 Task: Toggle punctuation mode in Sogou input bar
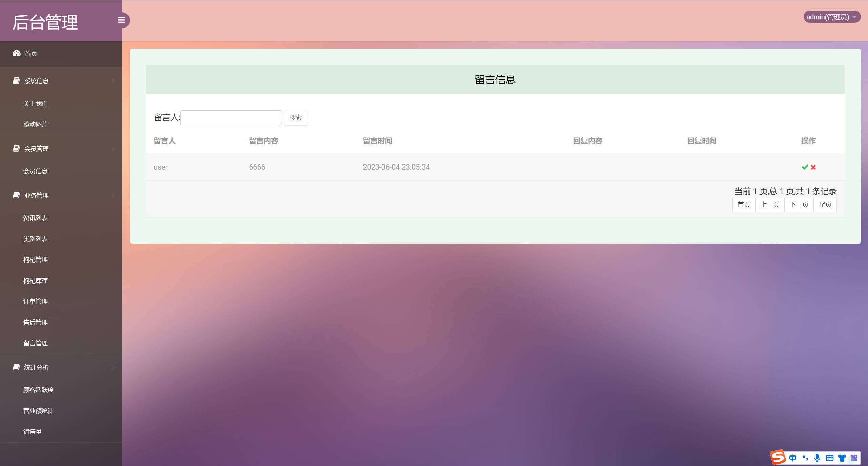pos(805,458)
